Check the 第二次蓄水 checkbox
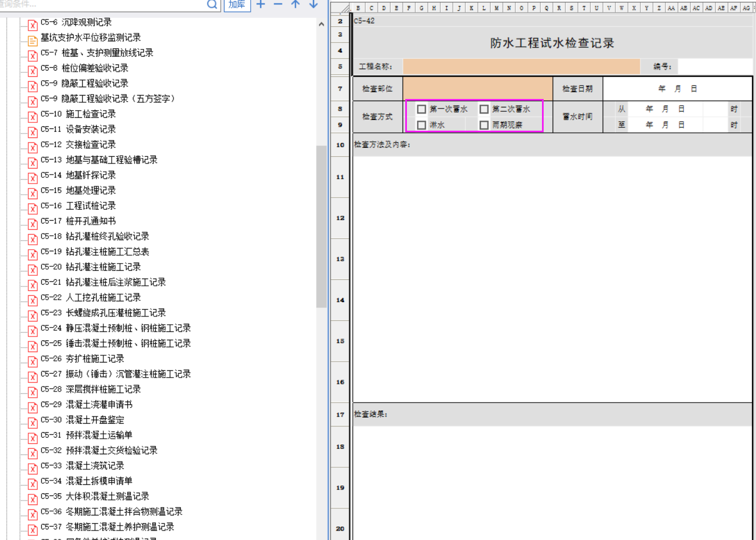The height and width of the screenshot is (540, 756). [x=484, y=110]
